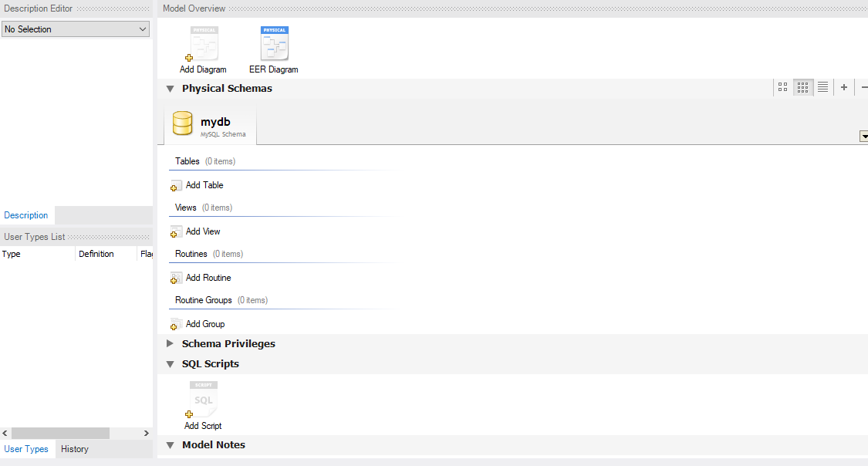Create a view using Add View
Screen dimensions: 868x466
196,231
